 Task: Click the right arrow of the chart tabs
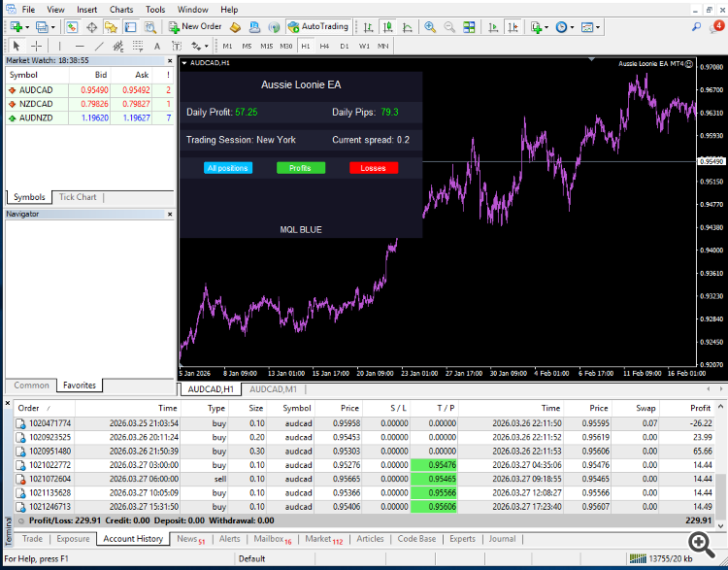(721, 388)
